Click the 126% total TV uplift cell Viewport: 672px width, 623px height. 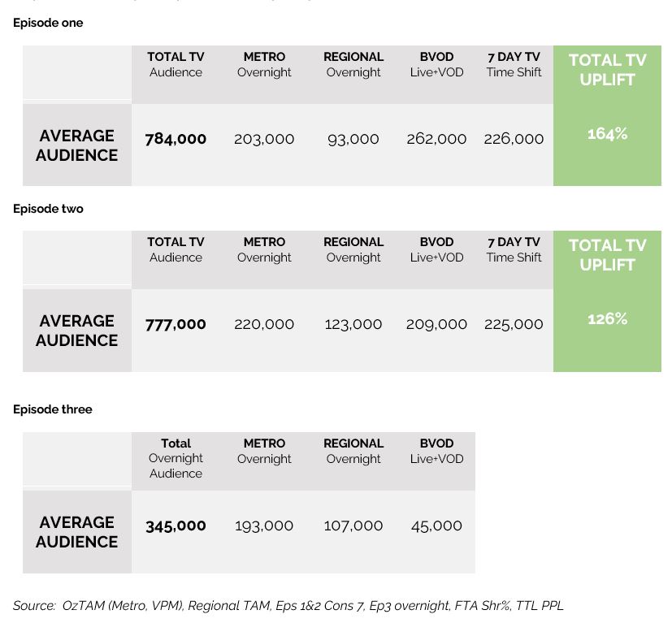607,319
